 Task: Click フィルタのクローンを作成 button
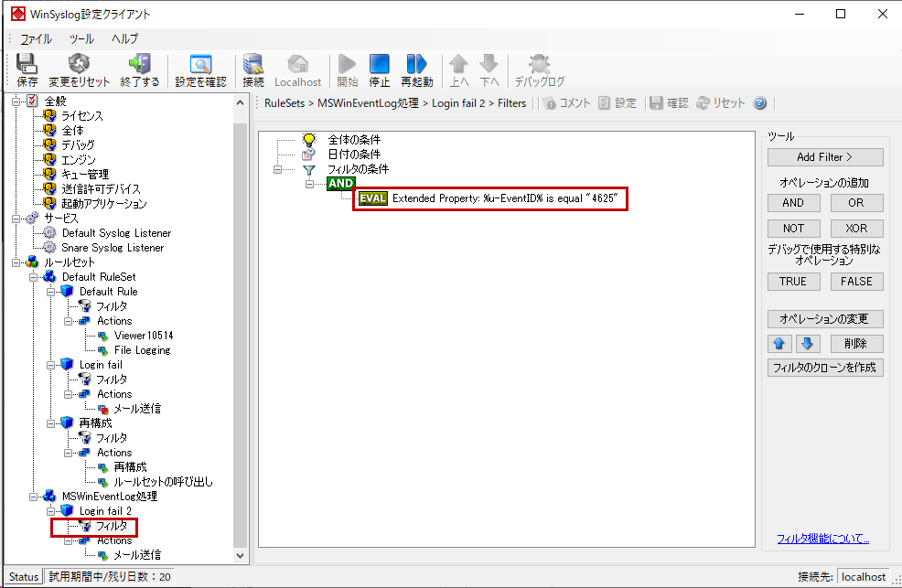click(825, 368)
